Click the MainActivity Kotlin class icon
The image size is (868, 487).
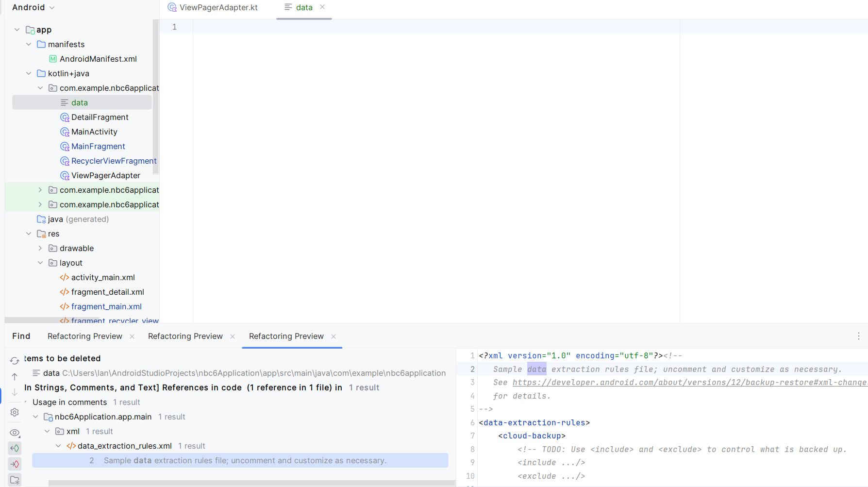[65, 132]
